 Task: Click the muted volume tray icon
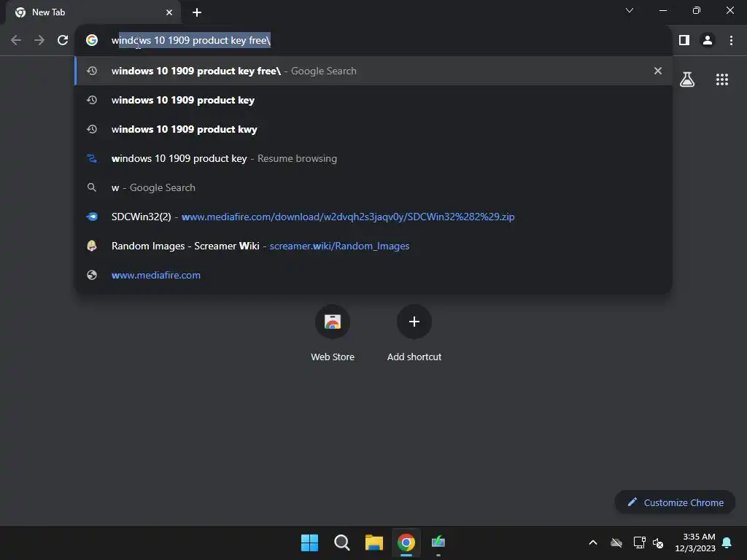(658, 542)
